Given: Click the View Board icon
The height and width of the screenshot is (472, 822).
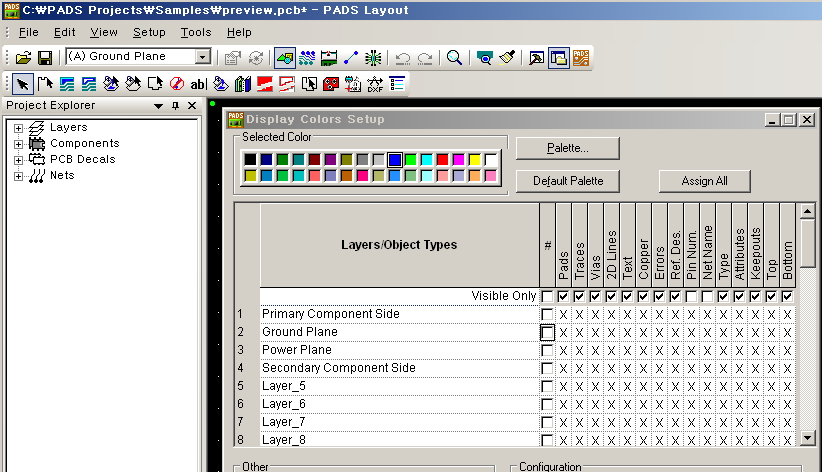Looking at the screenshot, I should pos(484,58).
